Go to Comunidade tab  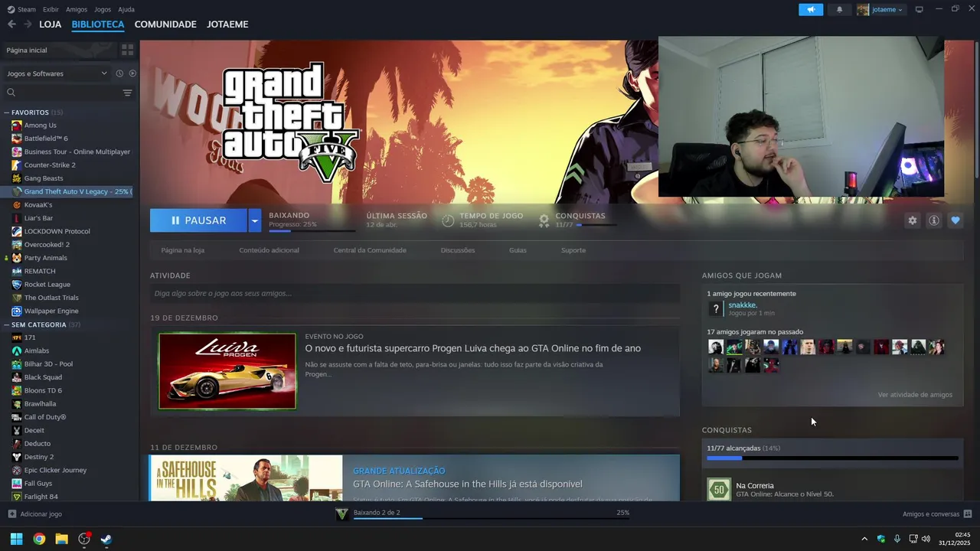click(165, 24)
